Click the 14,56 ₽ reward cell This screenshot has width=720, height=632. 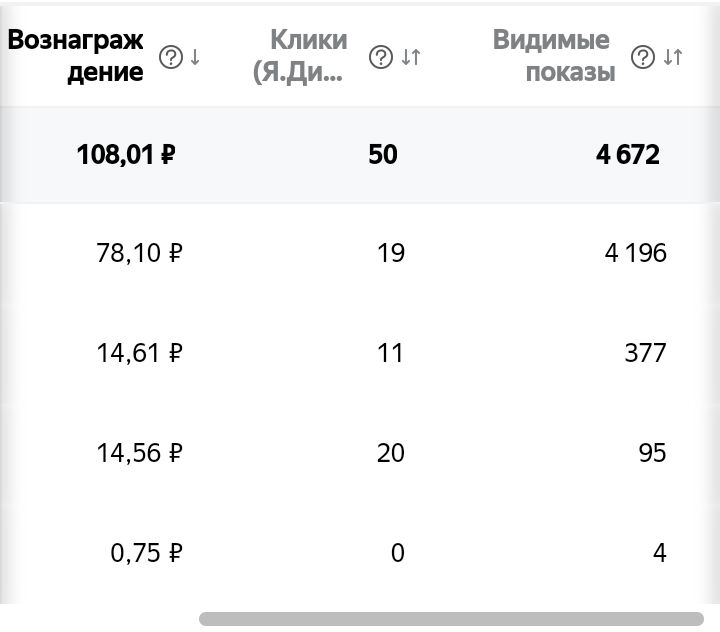click(x=139, y=452)
